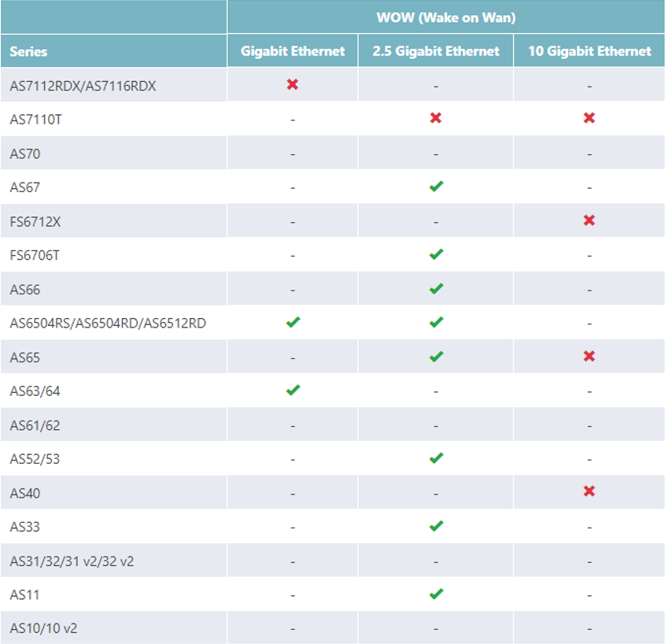Click the green checkmark in AS33 row
This screenshot has width=665, height=644.
click(x=436, y=525)
